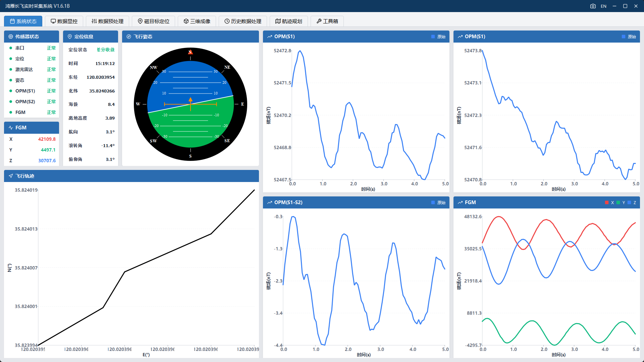
Task: Click the screenshot camera icon in title bar
Action: (593, 6)
